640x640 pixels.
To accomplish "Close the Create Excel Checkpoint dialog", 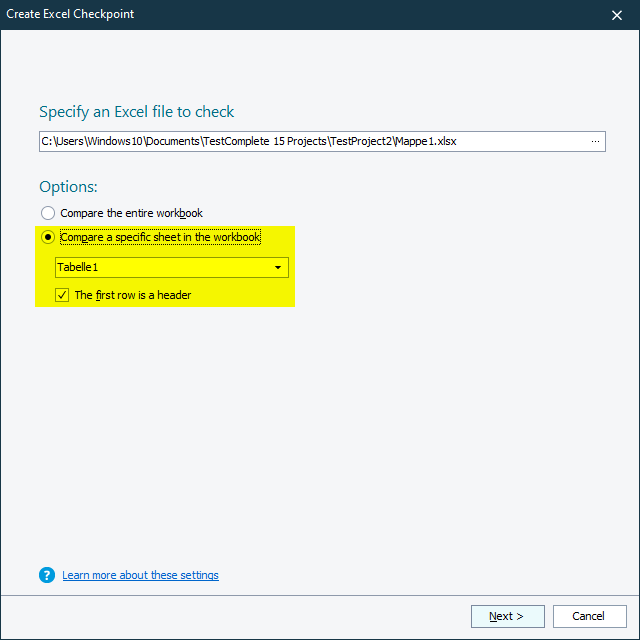I will click(x=616, y=14).
